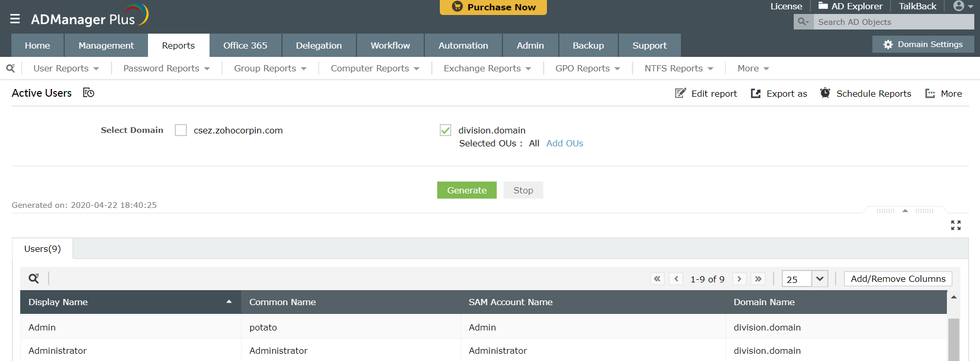Check the csez.zohocorpin.com domain checkbox
This screenshot has height=361, width=980.
click(x=181, y=130)
